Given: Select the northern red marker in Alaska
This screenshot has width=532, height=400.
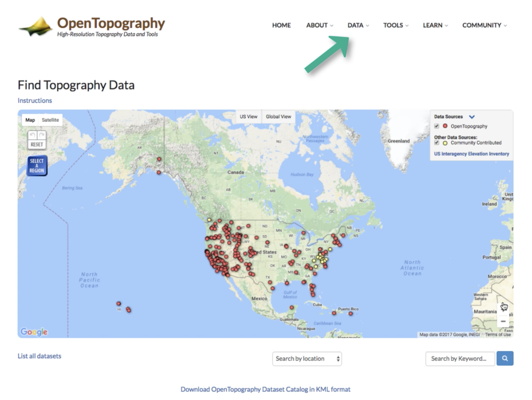Looking at the screenshot, I should click(159, 159).
